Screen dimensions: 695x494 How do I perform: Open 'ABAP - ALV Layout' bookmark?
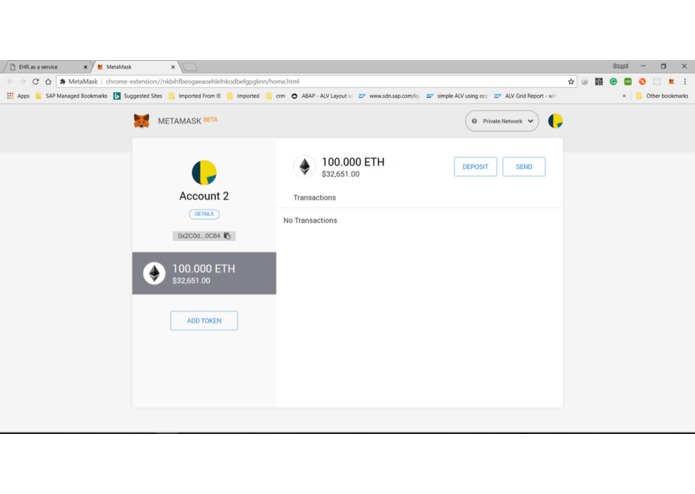coord(322,96)
